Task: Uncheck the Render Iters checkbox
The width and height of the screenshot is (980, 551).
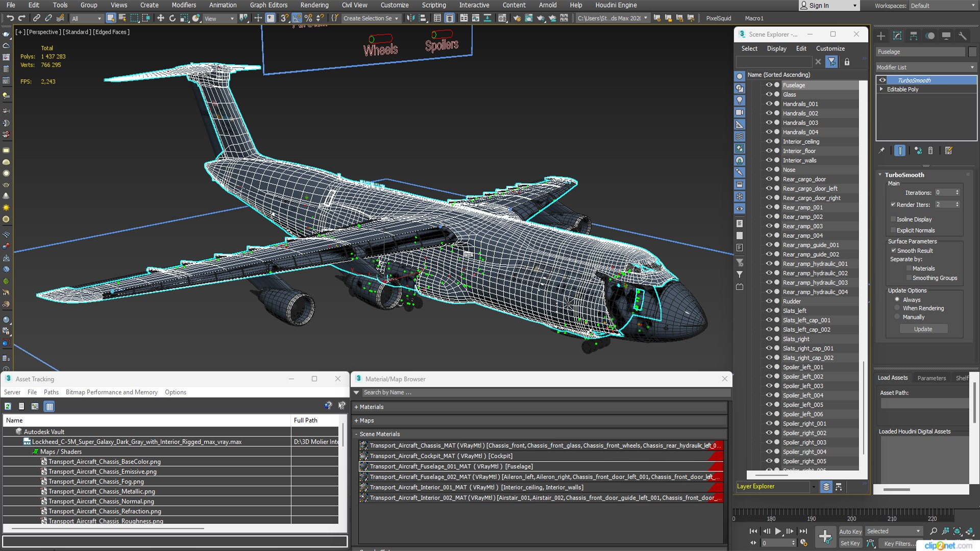Action: pyautogui.click(x=893, y=205)
